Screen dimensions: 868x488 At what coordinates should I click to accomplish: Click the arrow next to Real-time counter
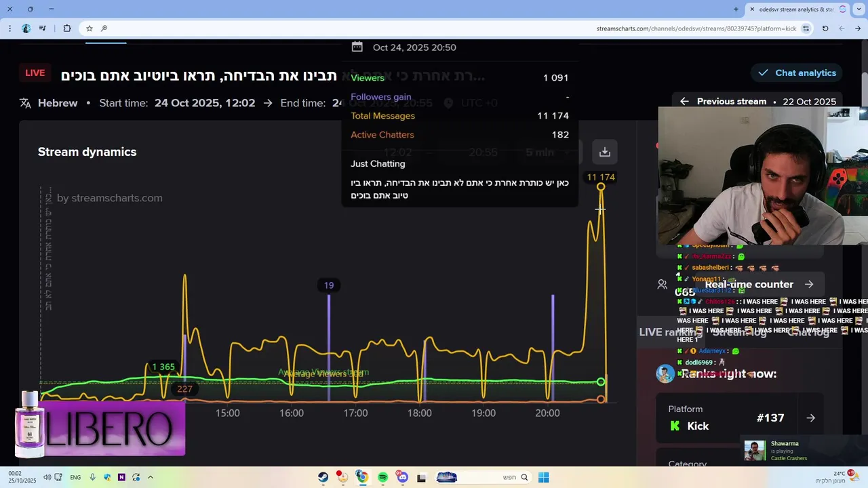tap(809, 285)
